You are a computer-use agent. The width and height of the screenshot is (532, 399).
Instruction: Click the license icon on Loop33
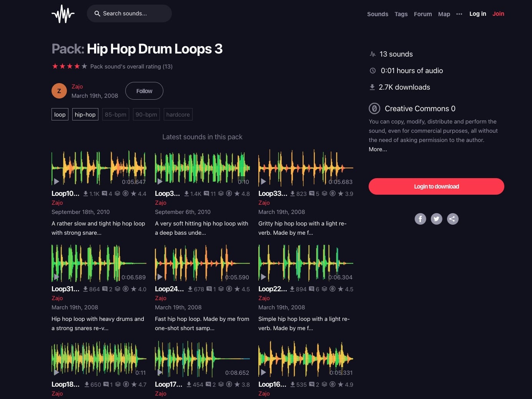point(332,194)
